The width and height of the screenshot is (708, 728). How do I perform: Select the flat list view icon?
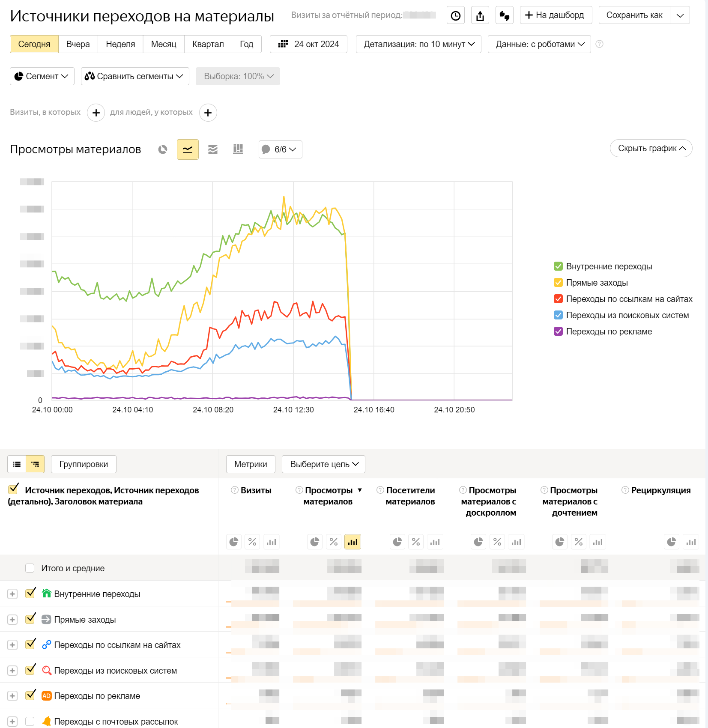17,464
